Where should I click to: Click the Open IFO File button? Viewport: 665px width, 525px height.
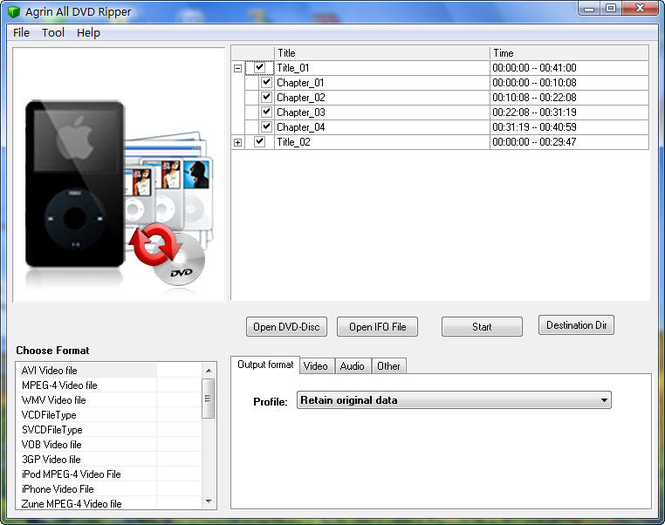click(x=377, y=327)
